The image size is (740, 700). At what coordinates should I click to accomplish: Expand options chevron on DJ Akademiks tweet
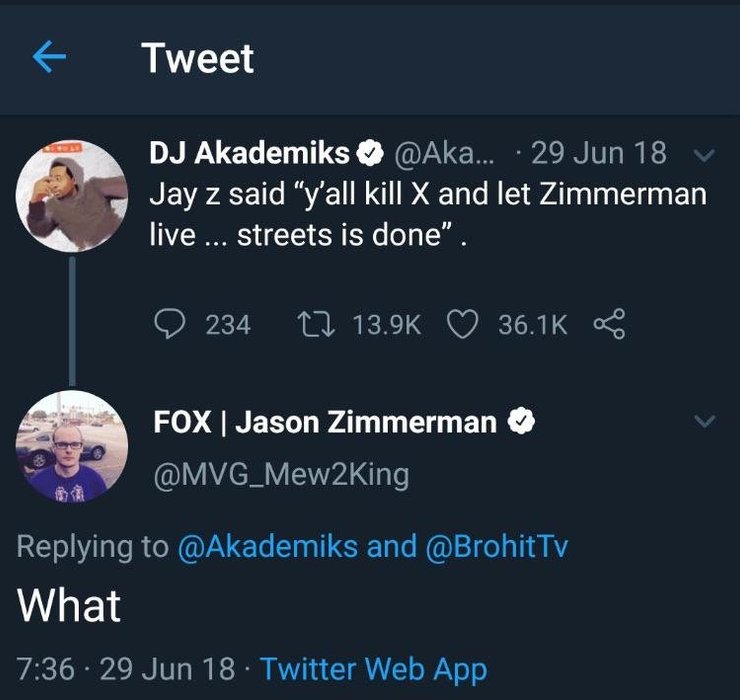click(705, 155)
